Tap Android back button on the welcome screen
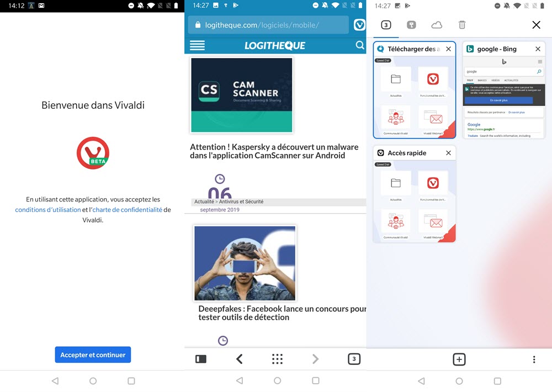The height and width of the screenshot is (392, 552). [x=55, y=381]
